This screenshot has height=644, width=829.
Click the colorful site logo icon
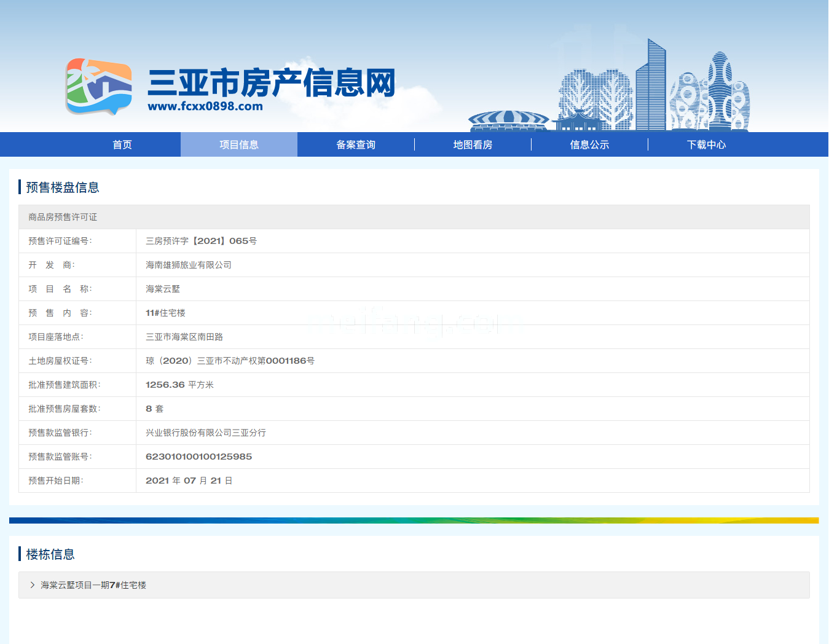98,87
